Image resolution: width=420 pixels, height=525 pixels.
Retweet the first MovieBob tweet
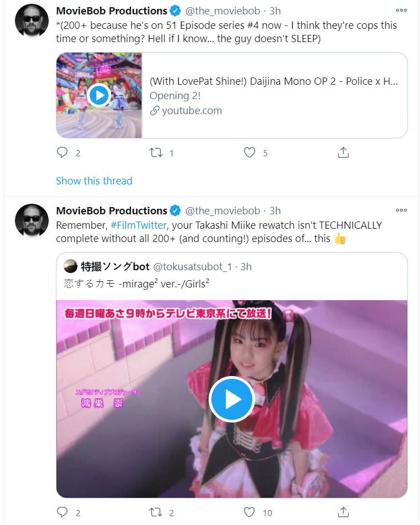point(156,153)
